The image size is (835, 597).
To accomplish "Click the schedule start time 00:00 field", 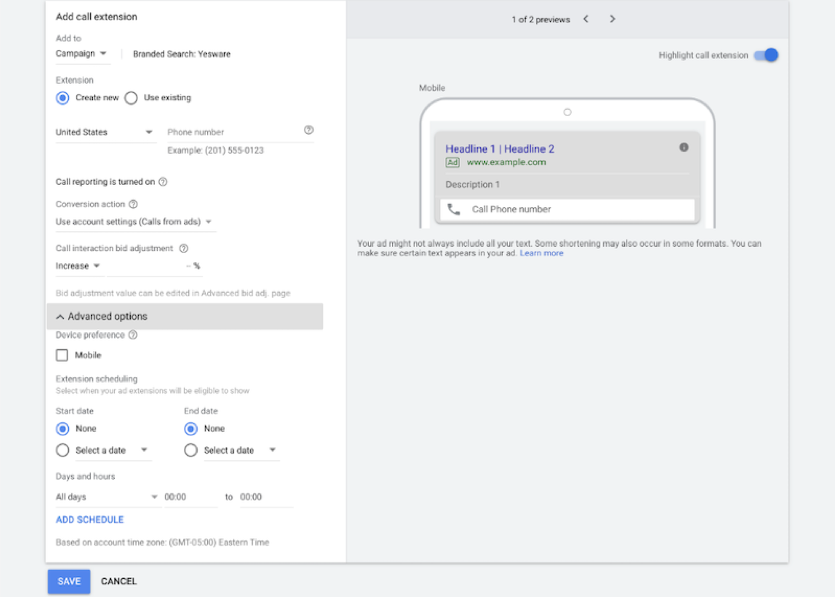I will [190, 497].
